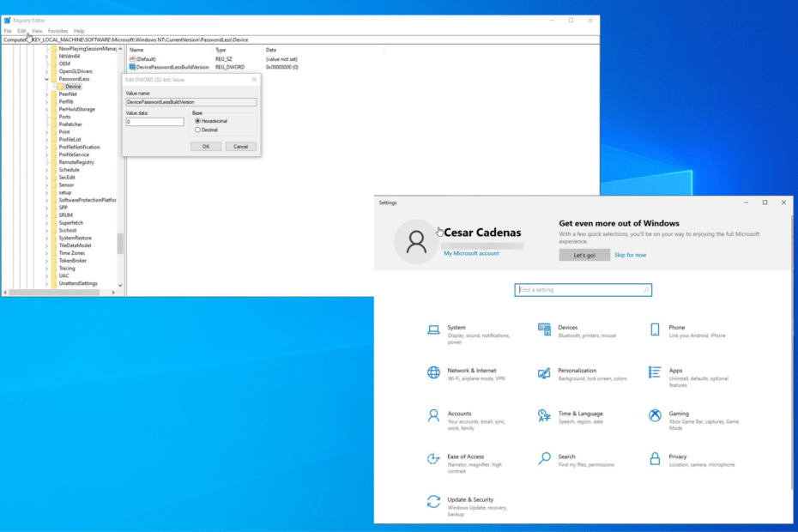Click the Value data input field
798x532 pixels.
[154, 122]
